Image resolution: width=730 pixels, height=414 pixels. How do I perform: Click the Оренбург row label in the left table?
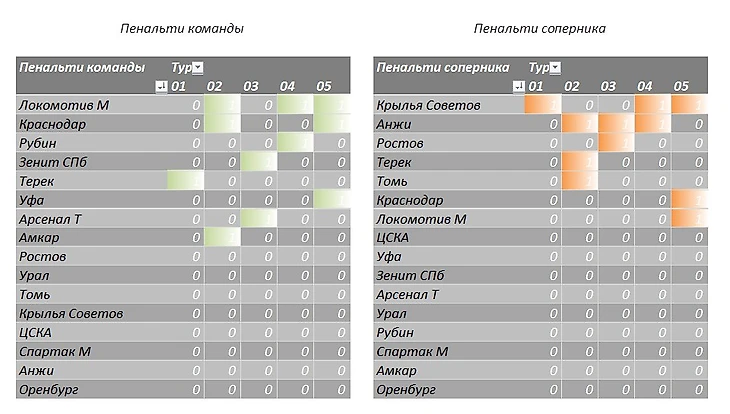tap(49, 389)
